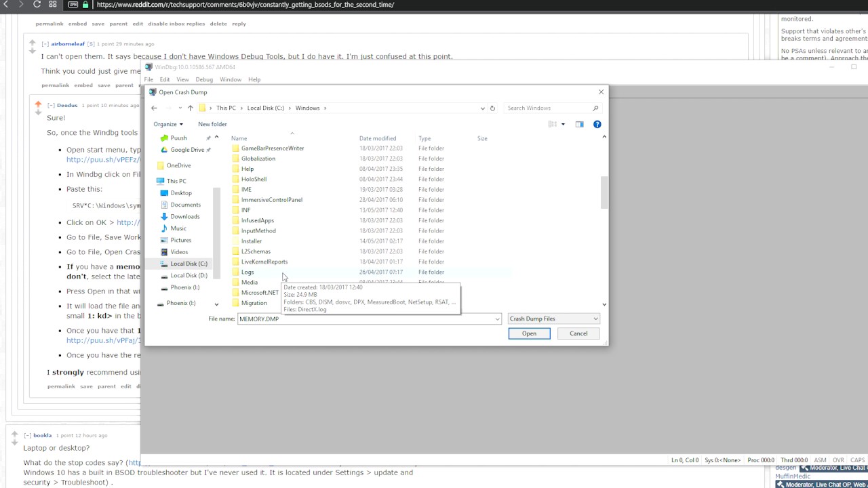Image resolution: width=868 pixels, height=488 pixels.
Task: Click the Open button
Action: [x=529, y=333]
